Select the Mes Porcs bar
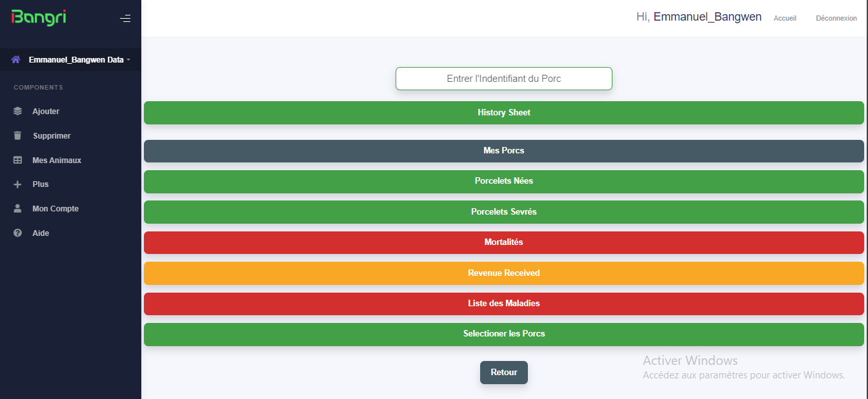Viewport: 868px width, 399px height. pyautogui.click(x=503, y=151)
